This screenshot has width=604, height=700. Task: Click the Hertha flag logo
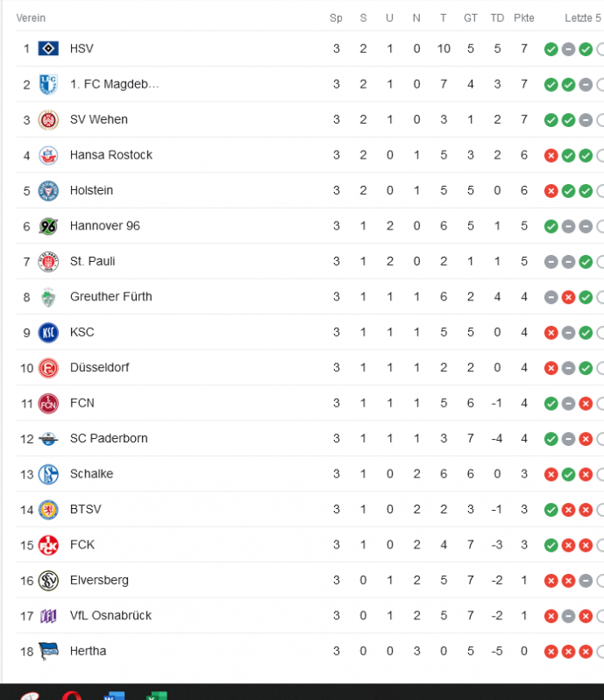48,651
